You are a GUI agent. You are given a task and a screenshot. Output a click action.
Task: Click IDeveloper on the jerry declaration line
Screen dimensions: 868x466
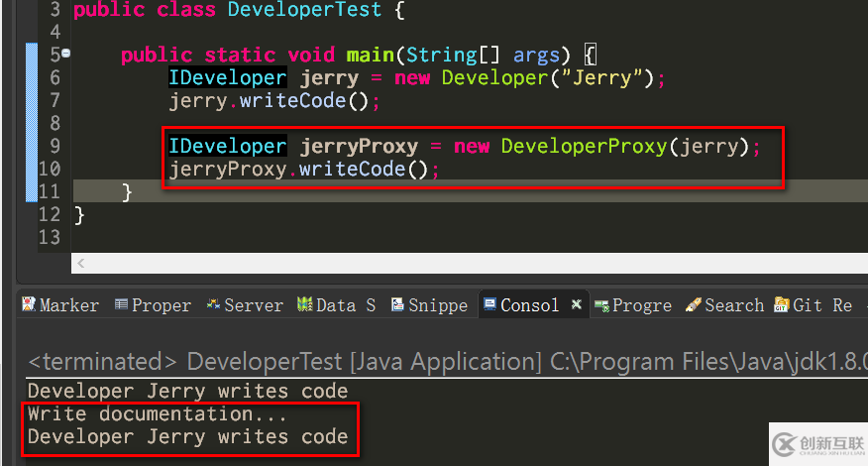228,77
